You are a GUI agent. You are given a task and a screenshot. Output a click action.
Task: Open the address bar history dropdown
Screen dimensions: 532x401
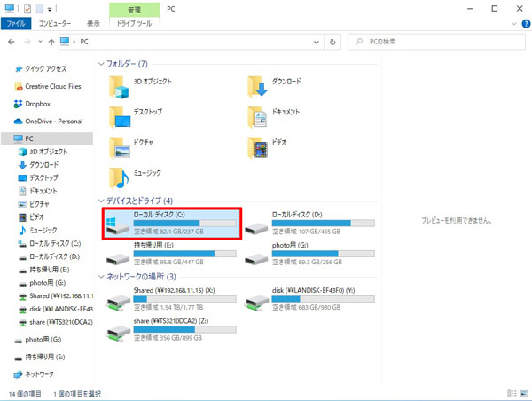pos(317,42)
